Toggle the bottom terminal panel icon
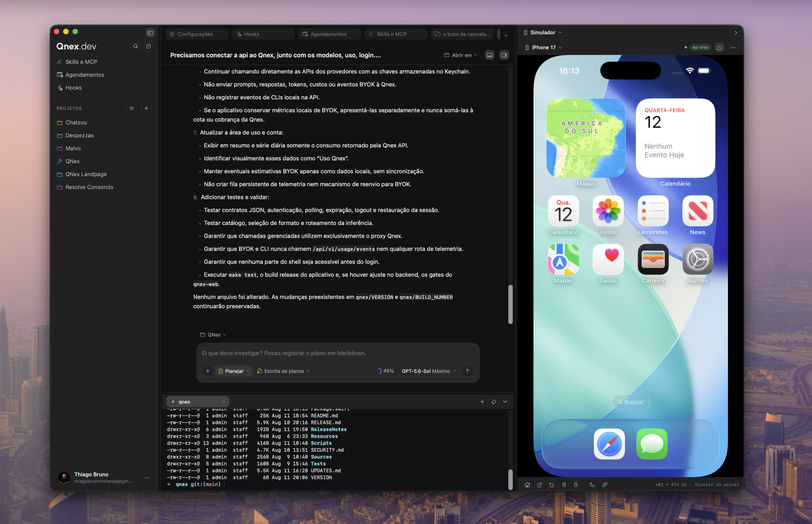 pos(489,55)
